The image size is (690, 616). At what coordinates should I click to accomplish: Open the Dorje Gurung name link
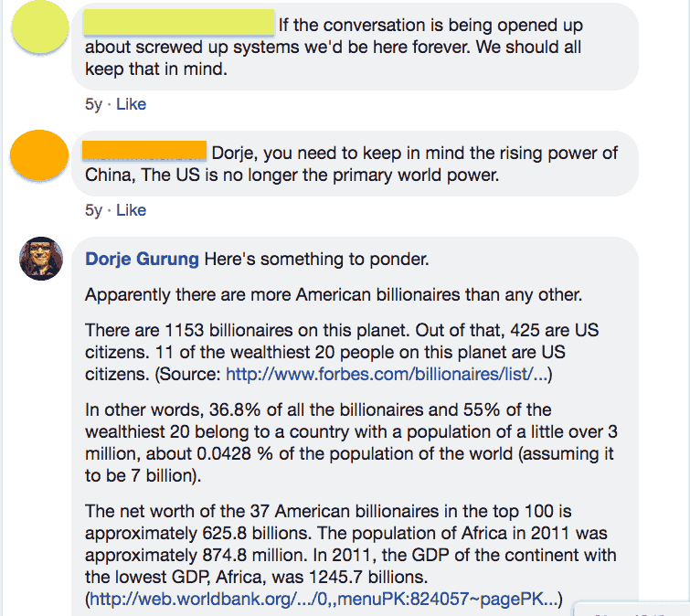pos(142,259)
